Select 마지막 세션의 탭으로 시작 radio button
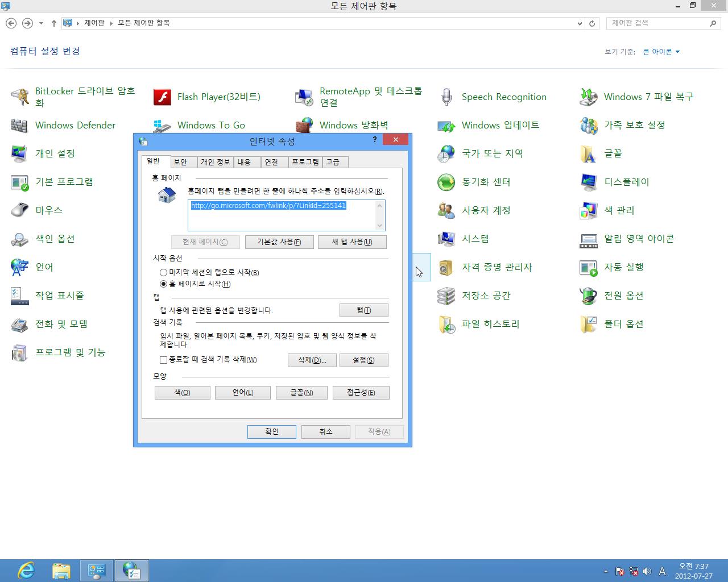The image size is (728, 582). (x=164, y=273)
